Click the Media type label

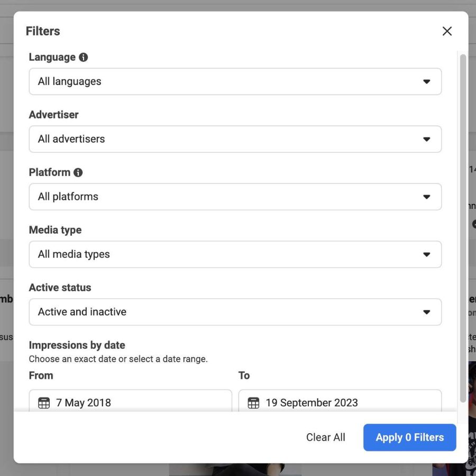tap(55, 230)
